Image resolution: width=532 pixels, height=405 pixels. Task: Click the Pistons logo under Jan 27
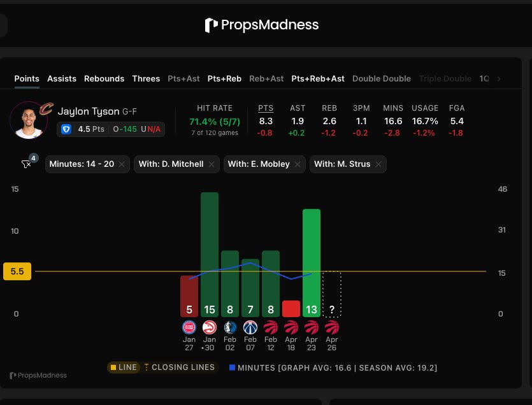click(x=189, y=328)
